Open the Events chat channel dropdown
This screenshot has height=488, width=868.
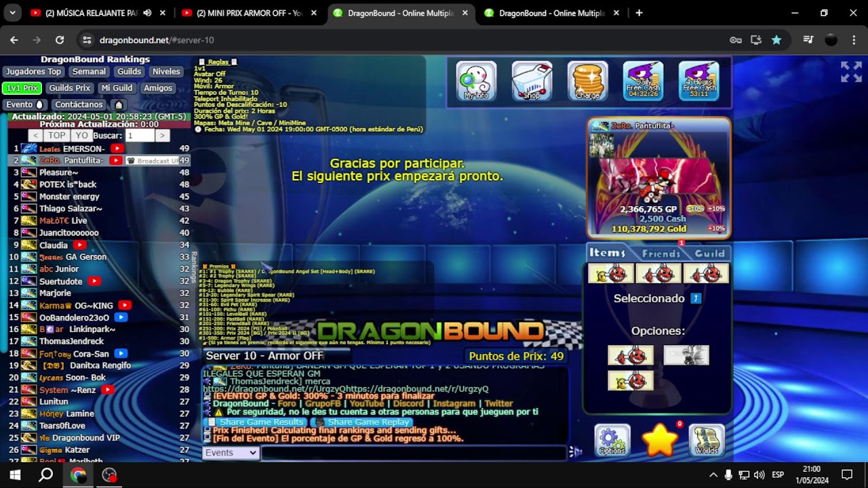(231, 453)
